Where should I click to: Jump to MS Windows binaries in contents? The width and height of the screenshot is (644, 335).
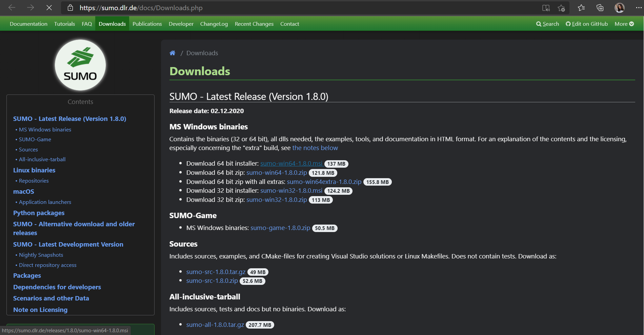coord(45,130)
